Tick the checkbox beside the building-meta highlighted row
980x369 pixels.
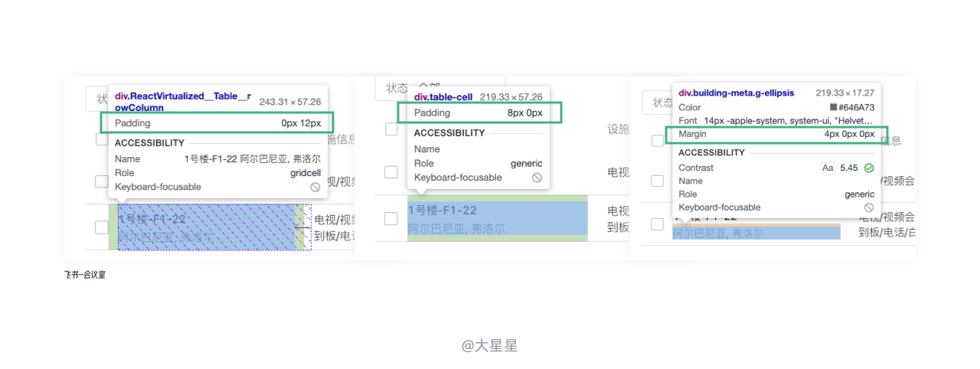tap(657, 224)
